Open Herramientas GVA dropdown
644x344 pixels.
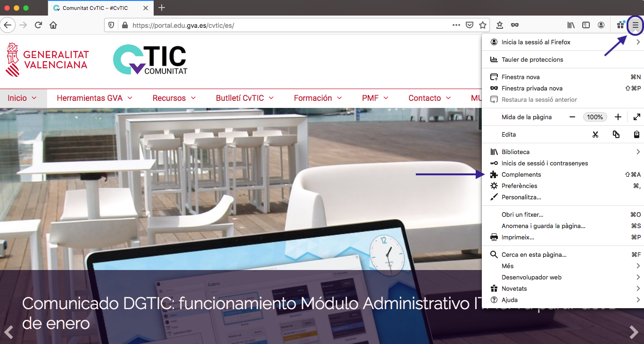click(94, 98)
